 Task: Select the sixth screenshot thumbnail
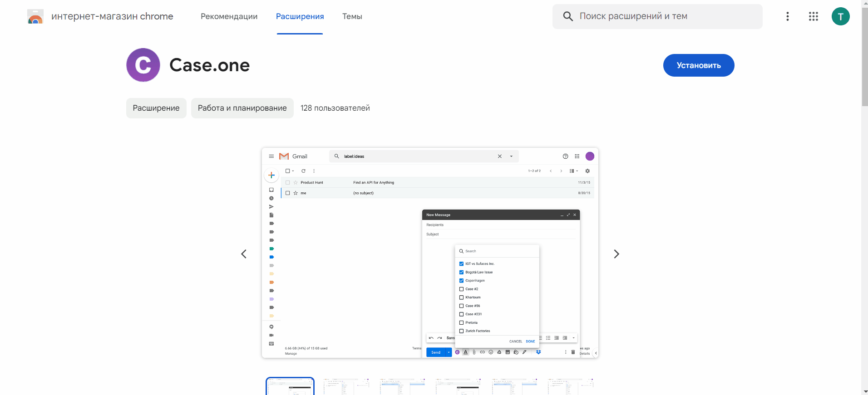pyautogui.click(x=570, y=387)
